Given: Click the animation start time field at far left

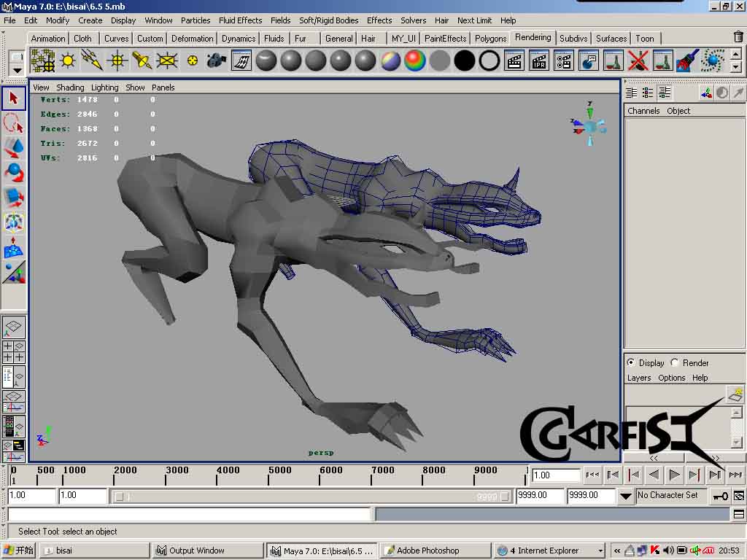Looking at the screenshot, I should pos(31,495).
